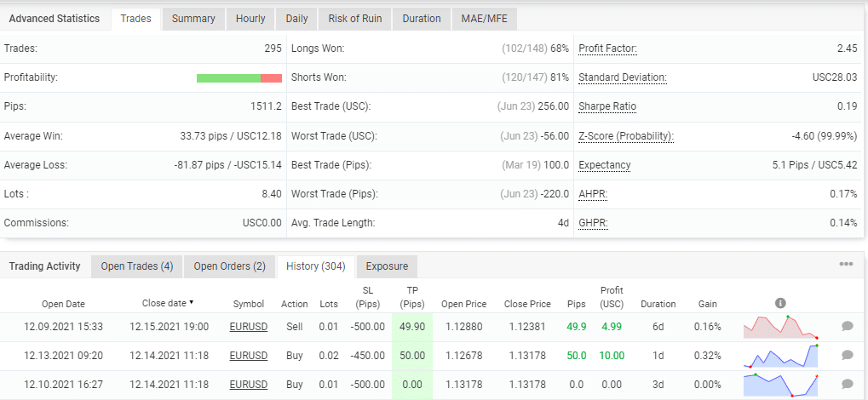
Task: Click the Sharpe Ratio label
Action: coord(607,106)
